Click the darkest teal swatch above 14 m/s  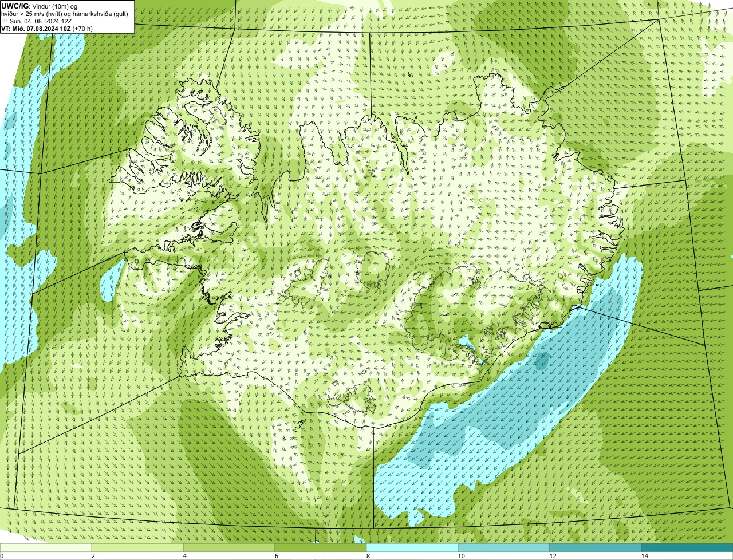[x=687, y=547]
